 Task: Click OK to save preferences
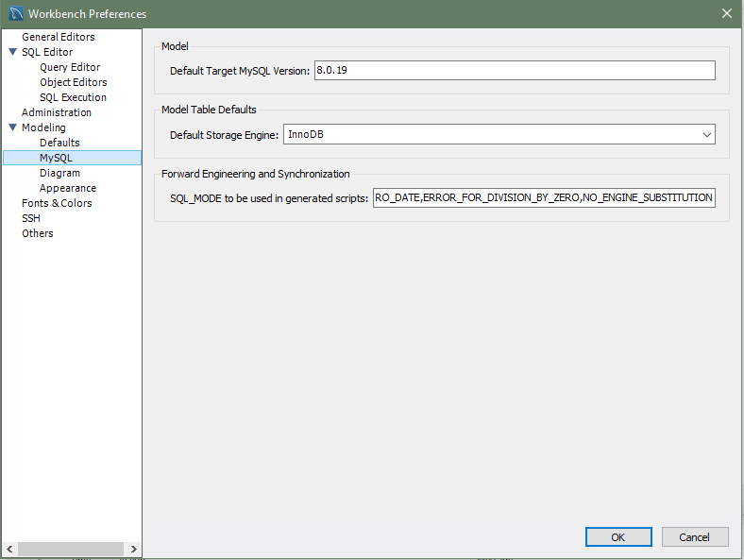pyautogui.click(x=617, y=536)
